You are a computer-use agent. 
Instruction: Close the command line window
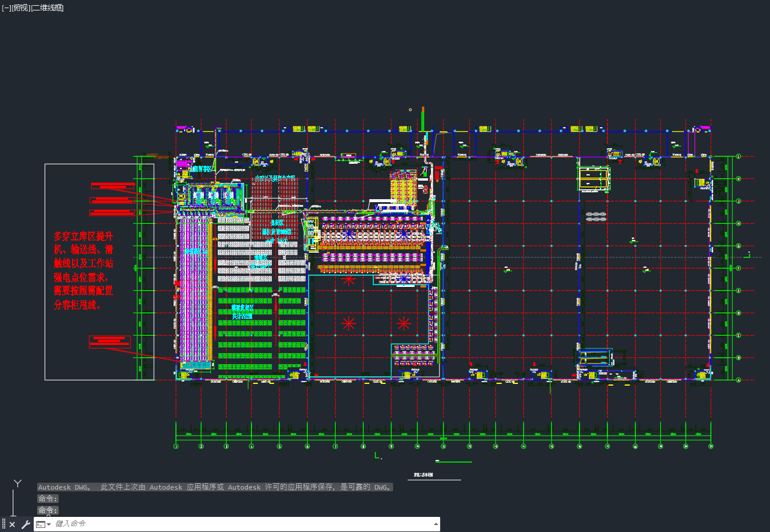12,524
